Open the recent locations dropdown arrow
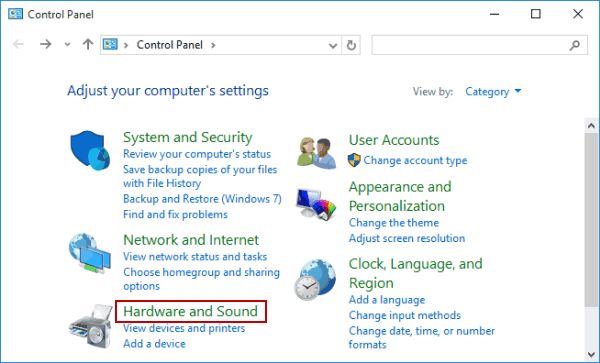The image size is (600, 363). (x=67, y=45)
